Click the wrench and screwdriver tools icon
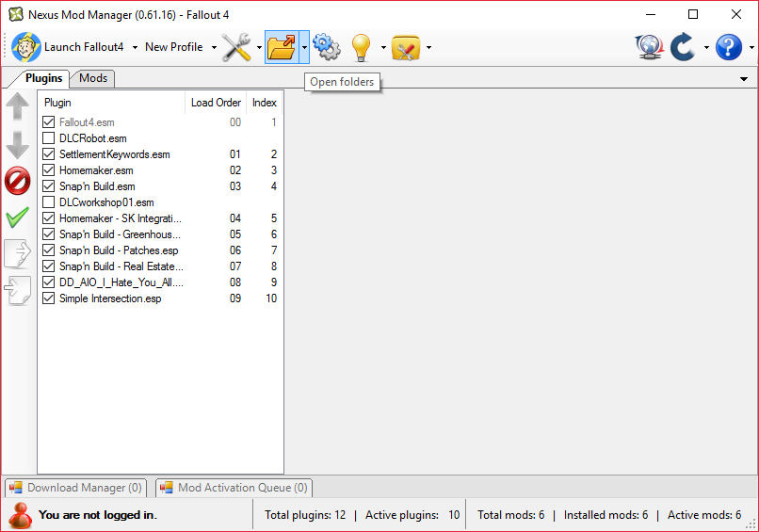 coord(236,47)
